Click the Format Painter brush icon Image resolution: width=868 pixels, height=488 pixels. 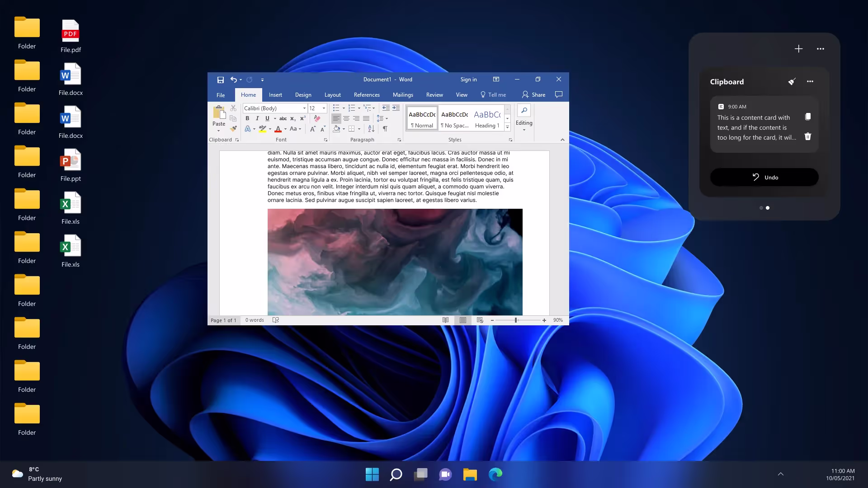click(233, 129)
